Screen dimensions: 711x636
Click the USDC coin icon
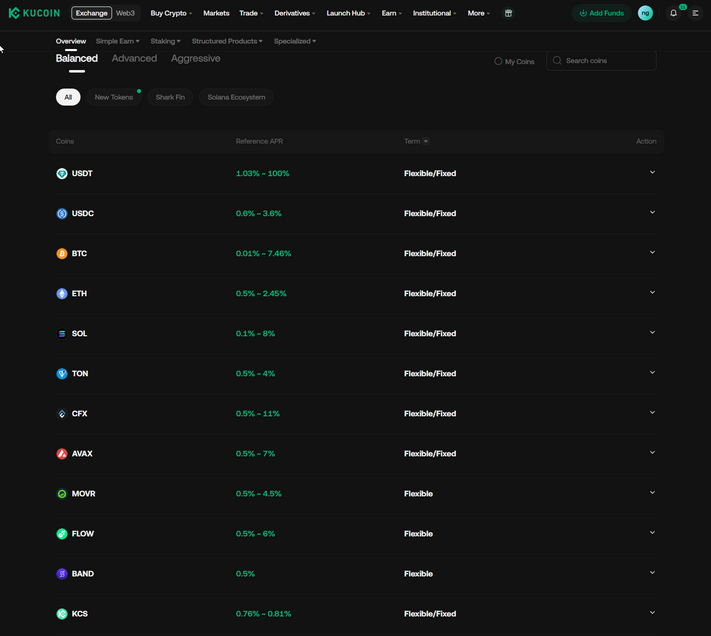pyautogui.click(x=62, y=214)
